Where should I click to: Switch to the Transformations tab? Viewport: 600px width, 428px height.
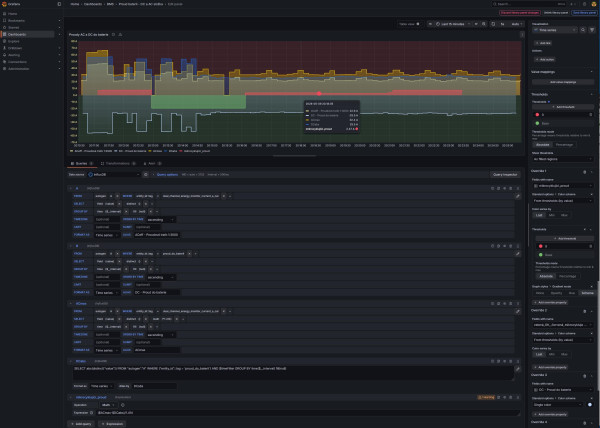pos(118,163)
